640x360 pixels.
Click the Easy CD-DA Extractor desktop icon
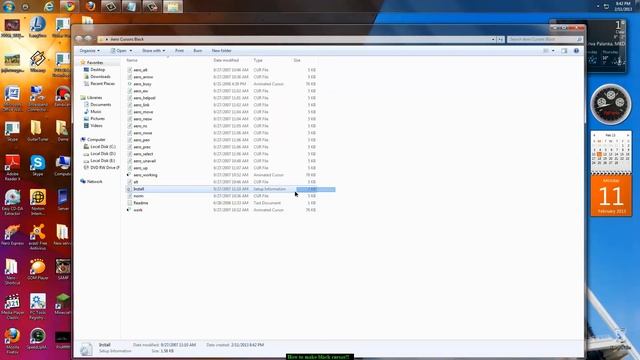click(12, 202)
